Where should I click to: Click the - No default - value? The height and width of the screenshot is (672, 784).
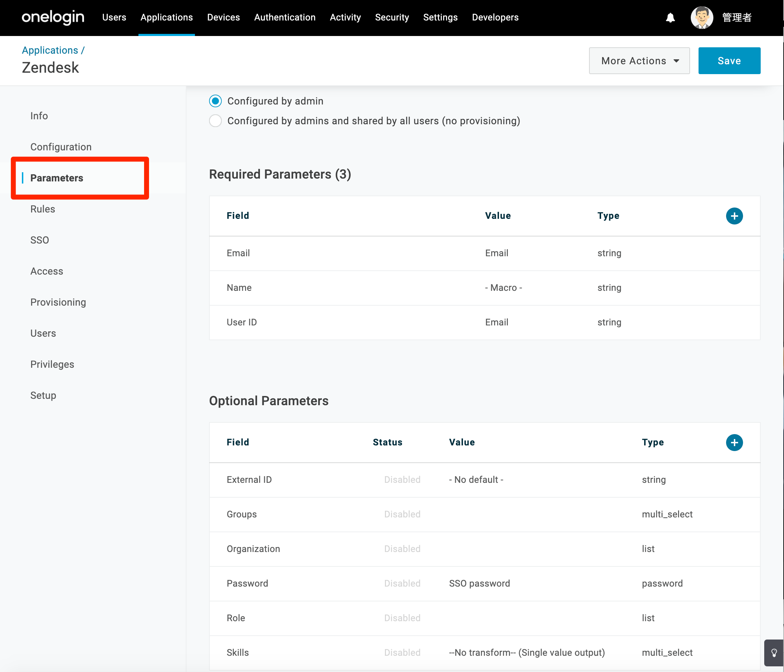[476, 480]
